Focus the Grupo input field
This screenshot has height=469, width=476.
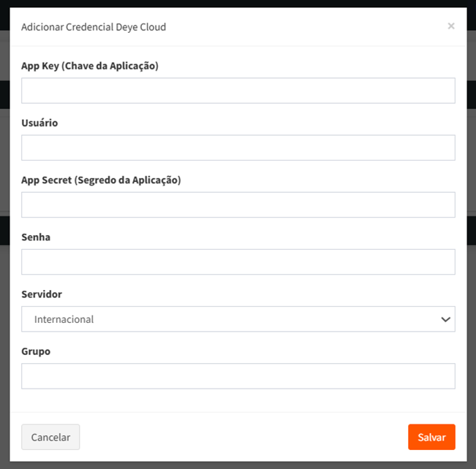238,376
